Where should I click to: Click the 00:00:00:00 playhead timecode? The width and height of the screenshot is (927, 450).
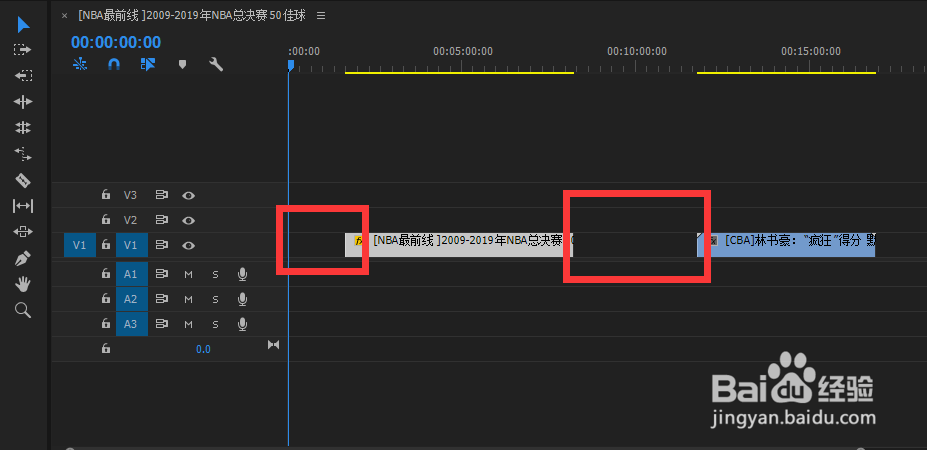coord(116,42)
